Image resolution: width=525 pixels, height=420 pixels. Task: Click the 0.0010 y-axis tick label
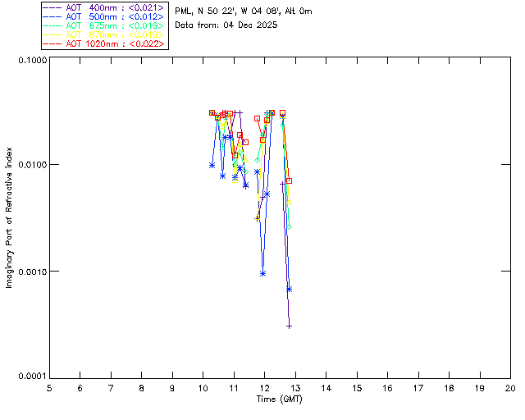[32, 272]
